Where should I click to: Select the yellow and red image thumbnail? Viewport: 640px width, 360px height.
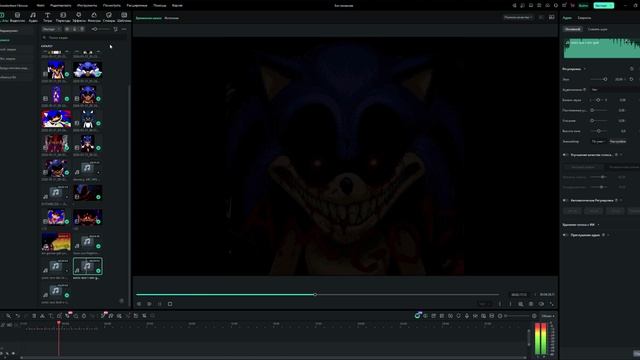click(56, 242)
